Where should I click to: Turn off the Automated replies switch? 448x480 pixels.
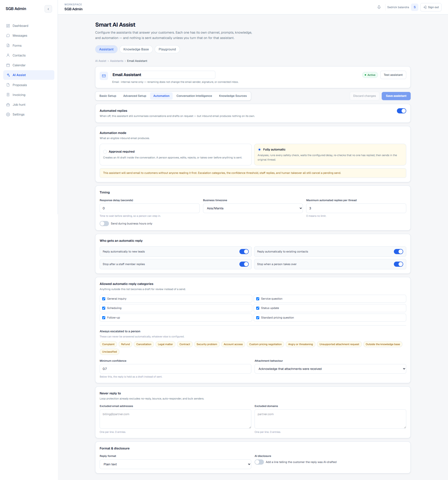click(401, 111)
